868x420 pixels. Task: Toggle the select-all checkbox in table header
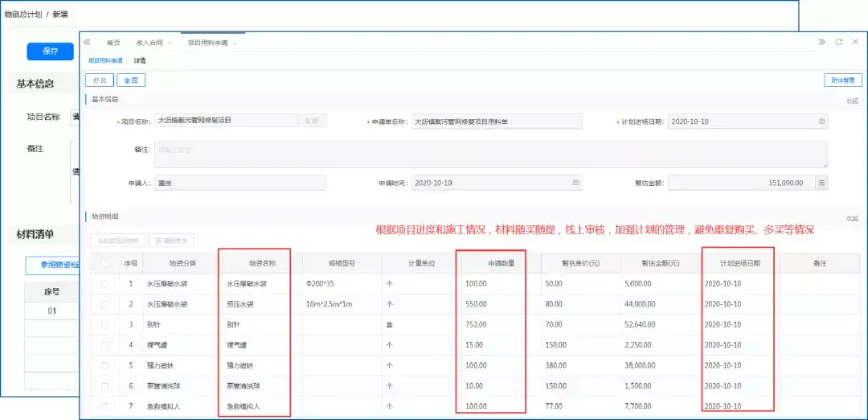105,264
